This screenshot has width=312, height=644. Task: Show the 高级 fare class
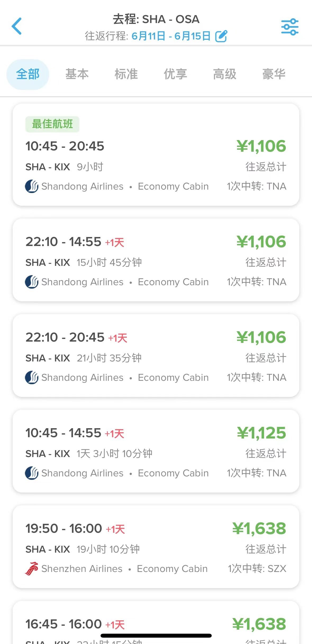[225, 74]
